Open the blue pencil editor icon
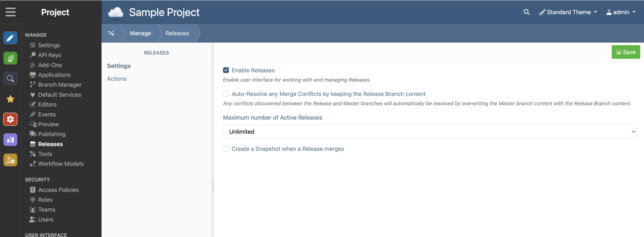Image resolution: width=644 pixels, height=237 pixels. (x=10, y=38)
